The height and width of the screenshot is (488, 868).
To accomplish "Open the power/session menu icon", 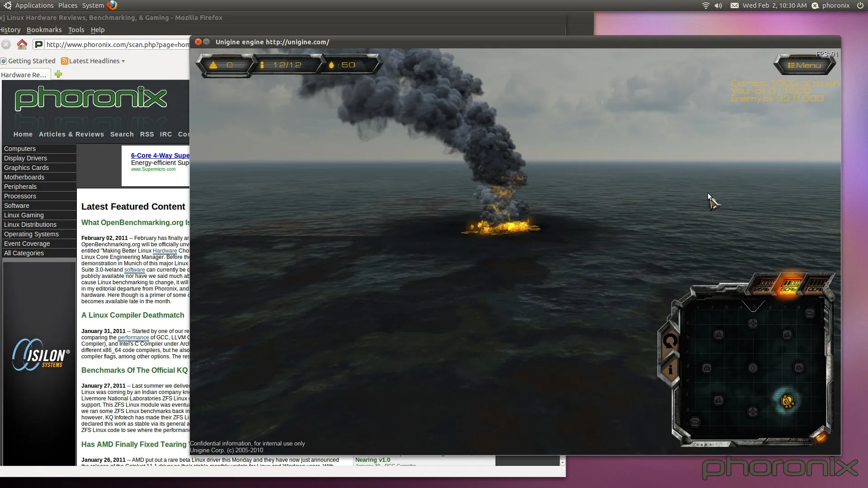I will point(859,5).
